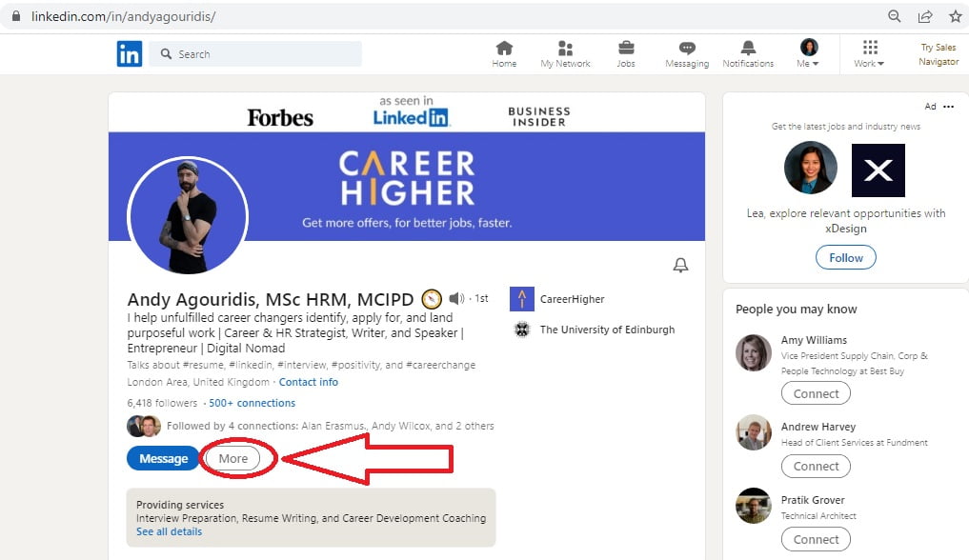Open See all details link
This screenshot has width=969, height=560.
(170, 531)
